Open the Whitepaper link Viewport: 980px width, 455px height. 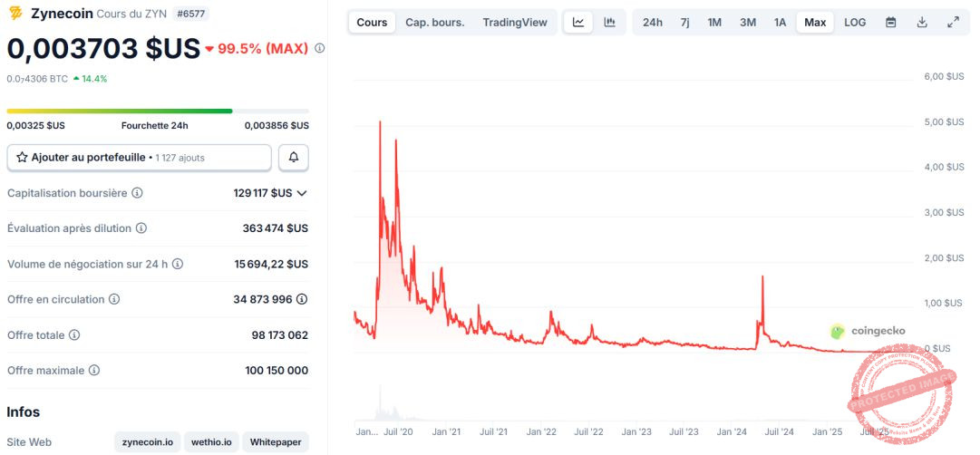[276, 442]
